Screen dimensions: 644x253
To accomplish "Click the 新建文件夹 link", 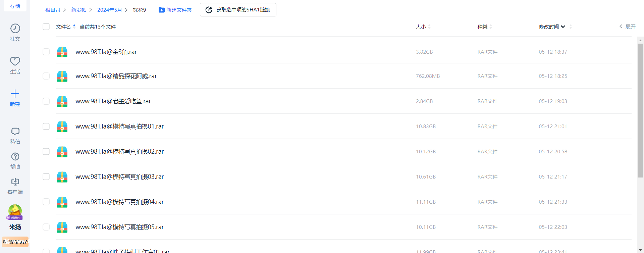I will (x=175, y=10).
